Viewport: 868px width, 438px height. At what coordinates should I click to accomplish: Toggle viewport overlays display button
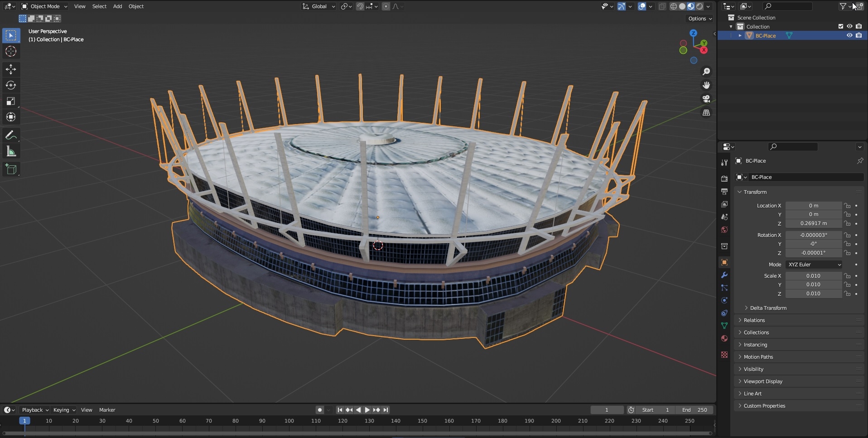pyautogui.click(x=642, y=6)
